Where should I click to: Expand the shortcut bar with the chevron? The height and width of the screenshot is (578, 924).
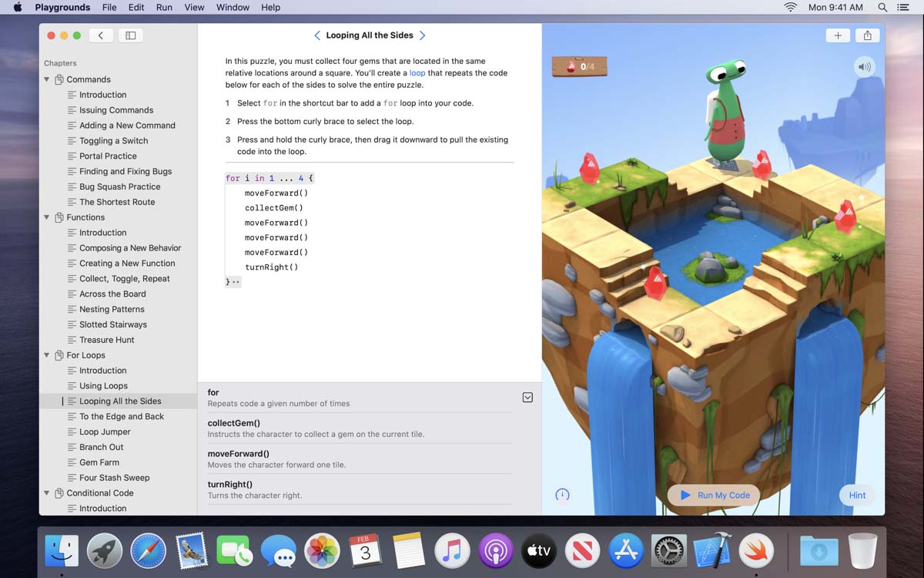527,397
